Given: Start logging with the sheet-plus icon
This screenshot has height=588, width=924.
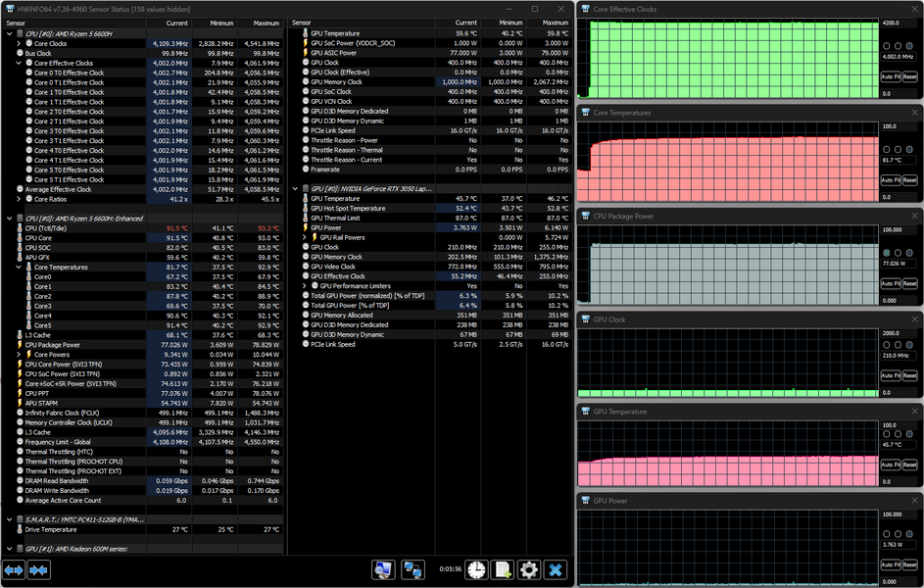Looking at the screenshot, I should 503,569.
